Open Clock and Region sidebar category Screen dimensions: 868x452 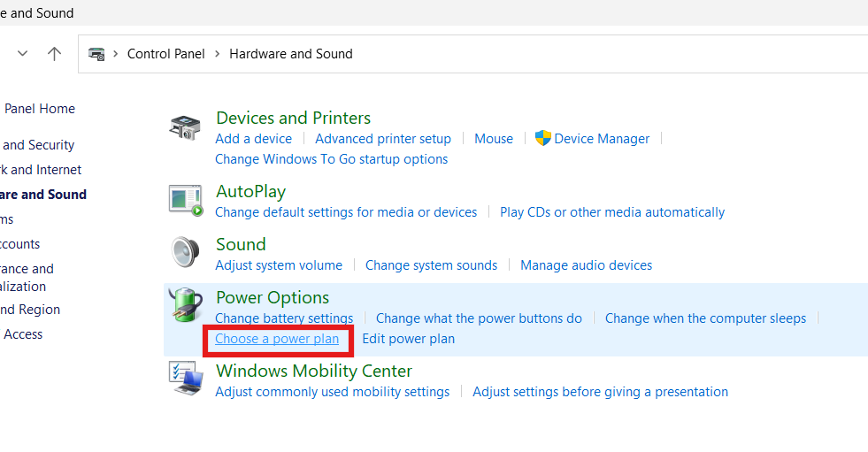[30, 310]
